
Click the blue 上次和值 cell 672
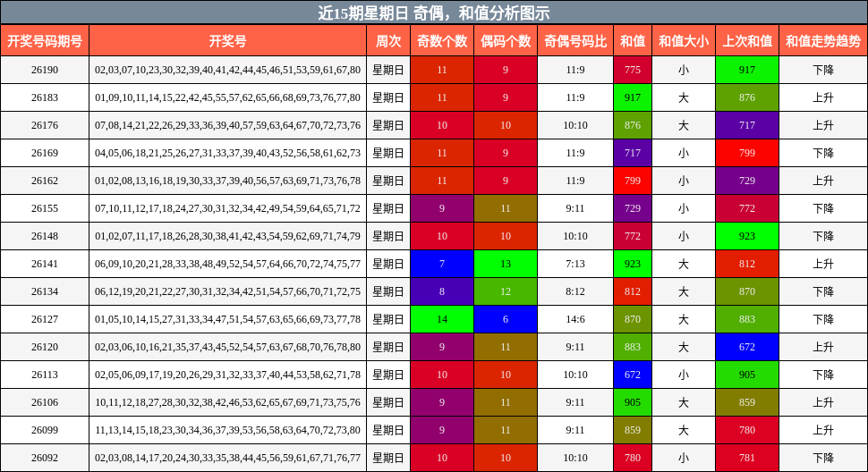click(x=747, y=347)
